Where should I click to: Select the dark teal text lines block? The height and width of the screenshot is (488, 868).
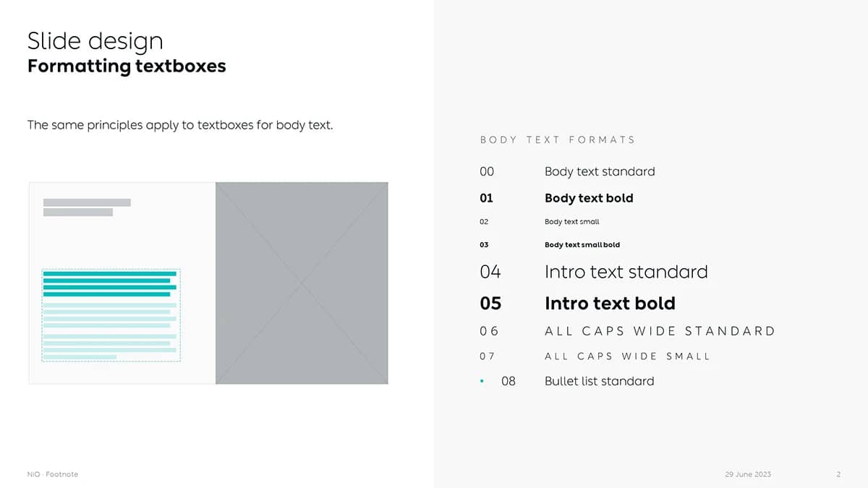(109, 283)
